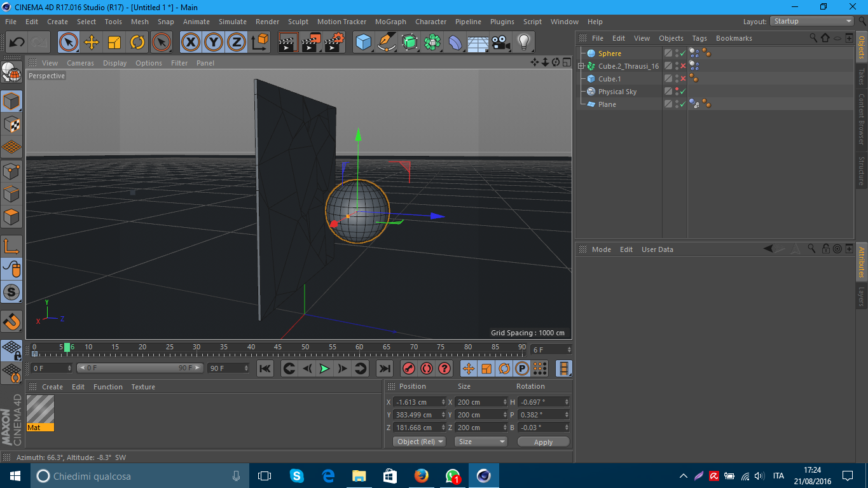
Task: Toggle the green checkmark on Sphere object
Action: pos(683,53)
